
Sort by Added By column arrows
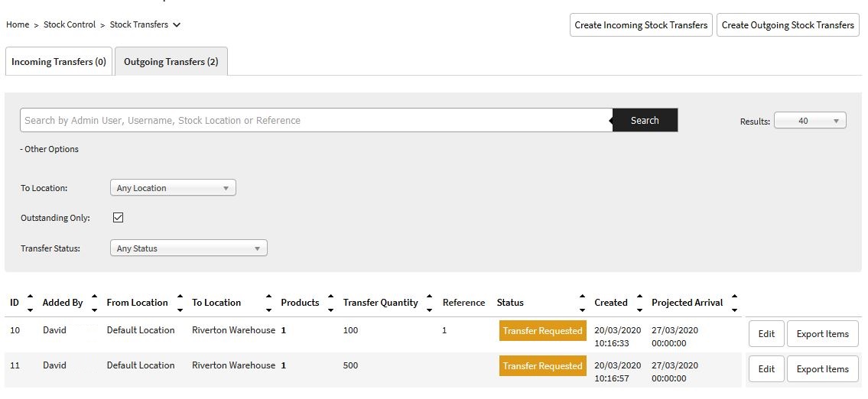[94, 303]
